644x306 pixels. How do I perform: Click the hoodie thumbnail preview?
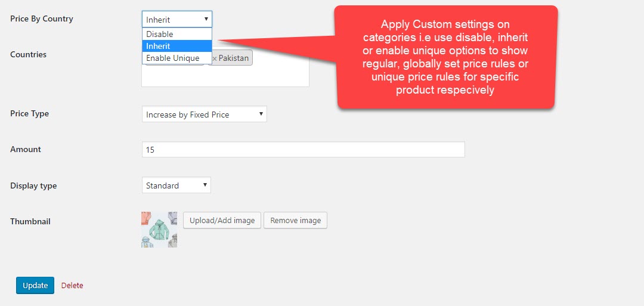(x=159, y=229)
